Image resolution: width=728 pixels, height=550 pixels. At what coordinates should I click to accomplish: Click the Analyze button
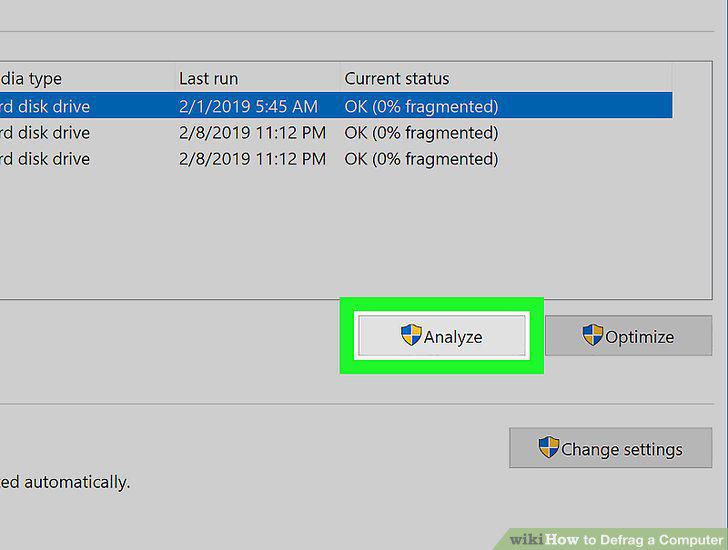coord(442,336)
